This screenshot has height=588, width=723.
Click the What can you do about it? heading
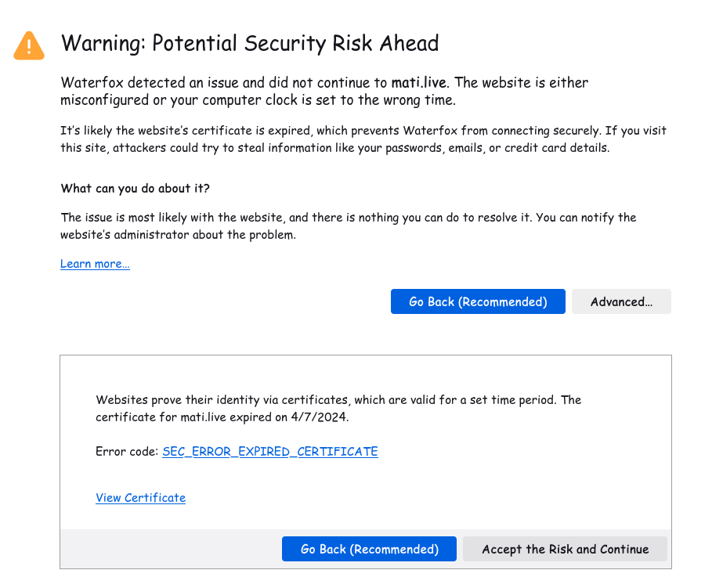click(135, 189)
